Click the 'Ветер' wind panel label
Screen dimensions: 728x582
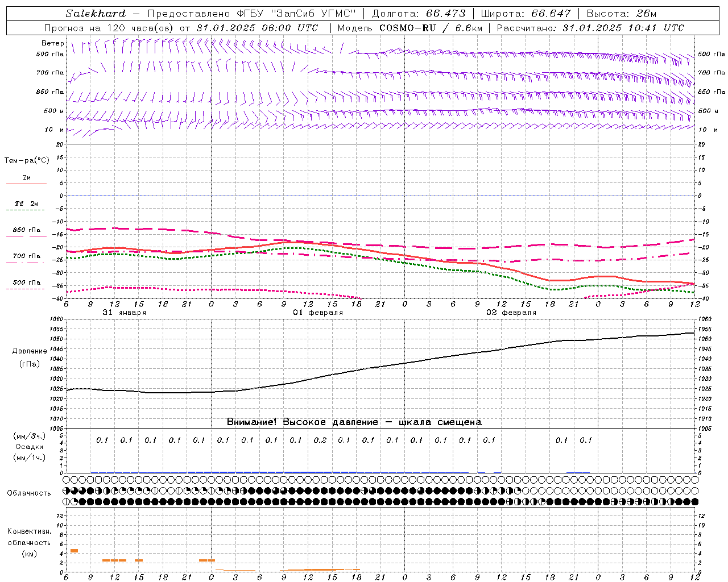click(x=53, y=43)
